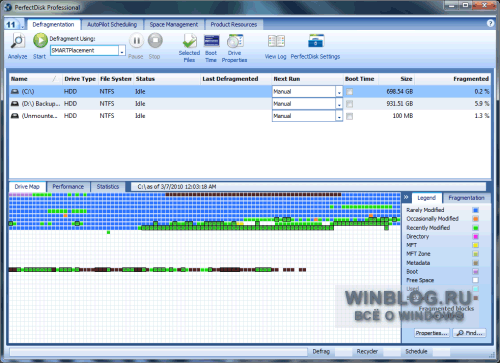
Task: Open Next Run dropdown for C:\ drive
Action: click(x=339, y=92)
